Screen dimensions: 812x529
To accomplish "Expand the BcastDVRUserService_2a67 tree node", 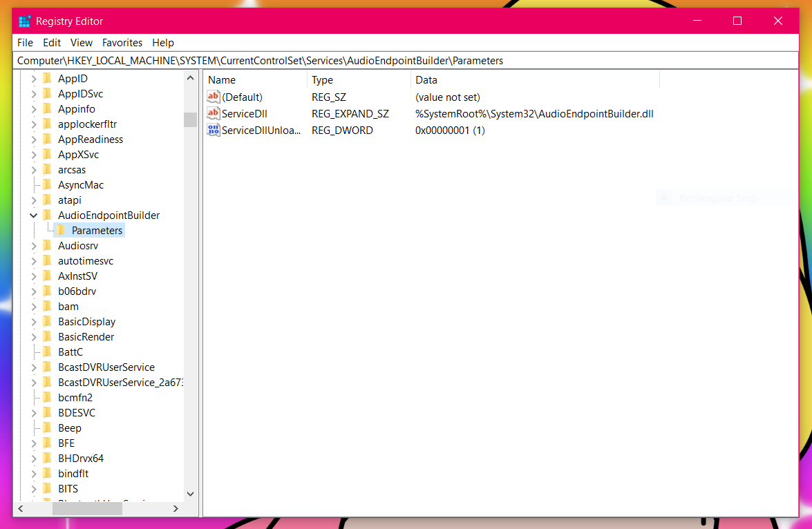I will (x=34, y=382).
